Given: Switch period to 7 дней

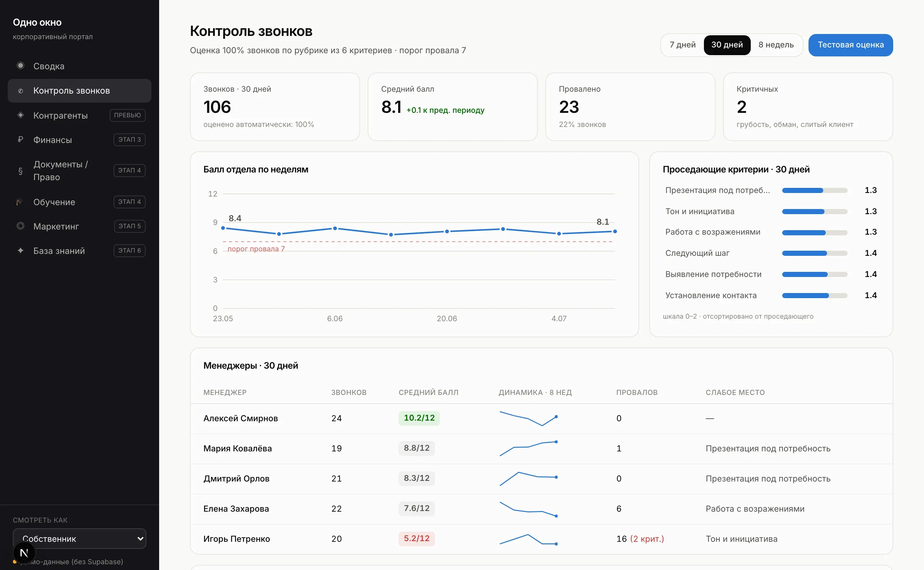Looking at the screenshot, I should pyautogui.click(x=682, y=45).
